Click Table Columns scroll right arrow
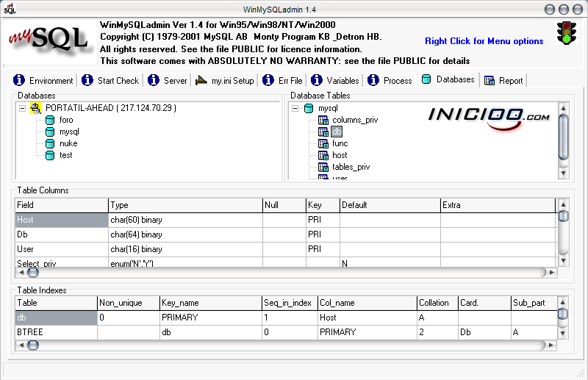The image size is (588, 380). pos(551,273)
